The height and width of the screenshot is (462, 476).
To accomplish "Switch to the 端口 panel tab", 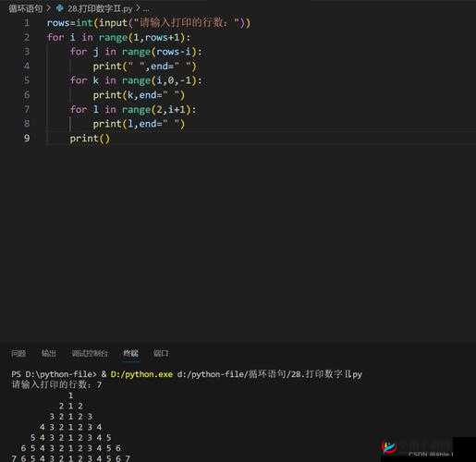I will (161, 353).
